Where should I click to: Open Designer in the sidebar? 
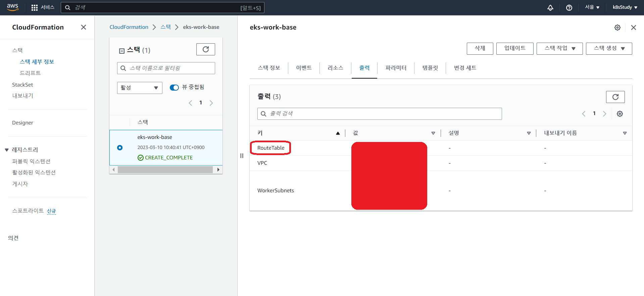pyautogui.click(x=22, y=123)
